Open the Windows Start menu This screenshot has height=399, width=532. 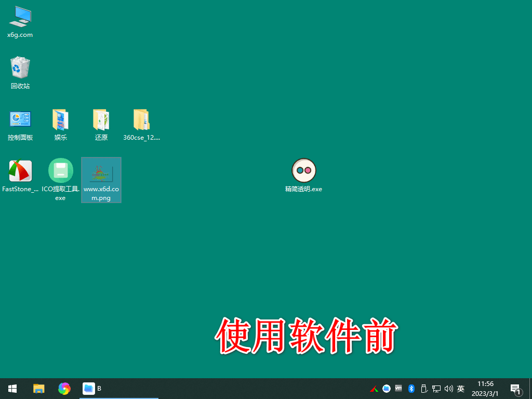[12, 389]
